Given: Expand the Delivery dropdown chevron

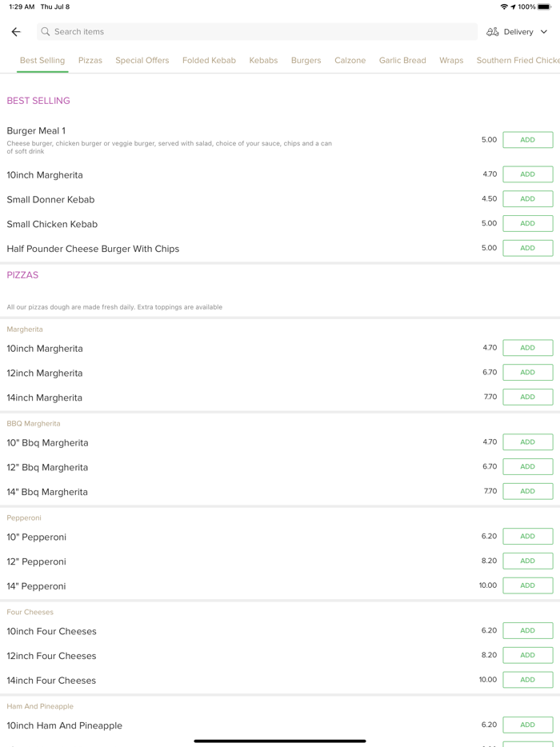Looking at the screenshot, I should coord(544,32).
